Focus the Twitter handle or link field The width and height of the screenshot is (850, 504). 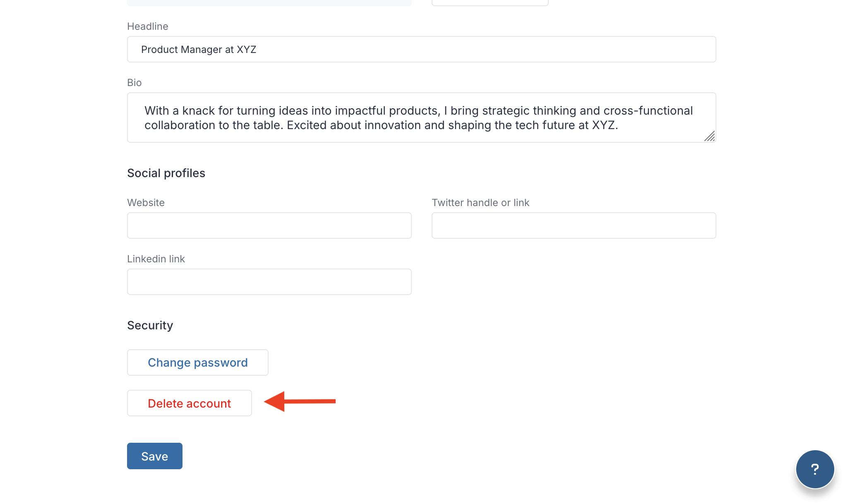pyautogui.click(x=574, y=226)
